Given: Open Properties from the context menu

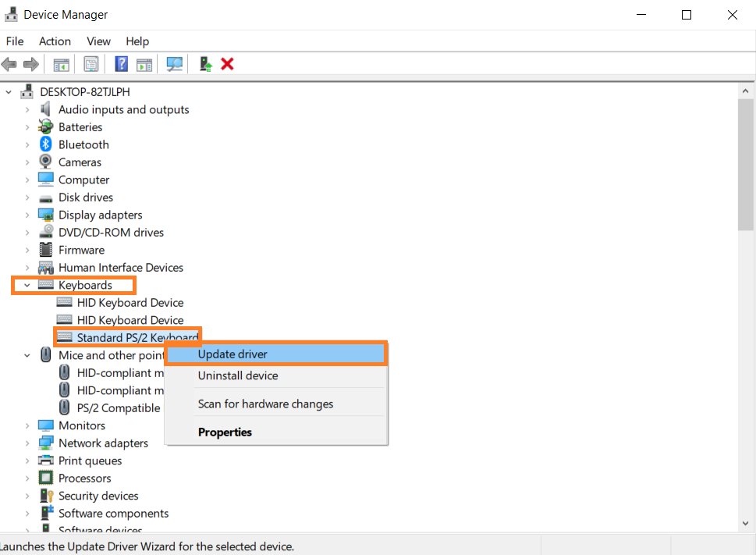Looking at the screenshot, I should [225, 432].
